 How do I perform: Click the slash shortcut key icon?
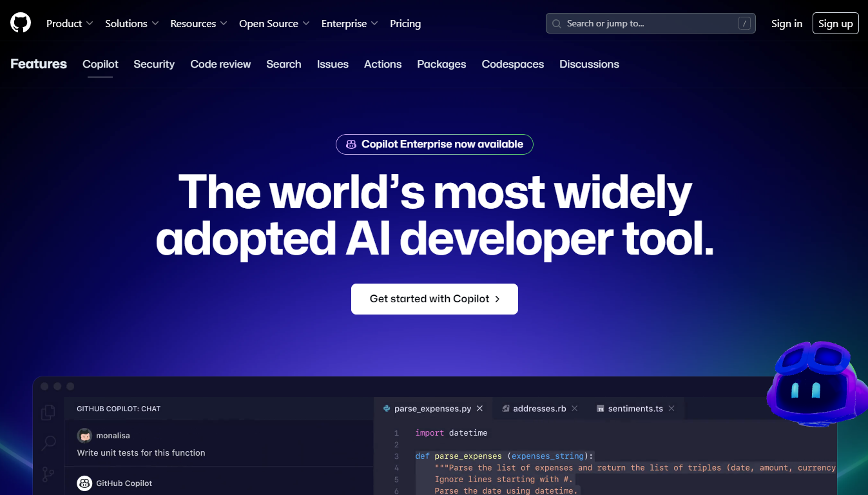point(744,24)
